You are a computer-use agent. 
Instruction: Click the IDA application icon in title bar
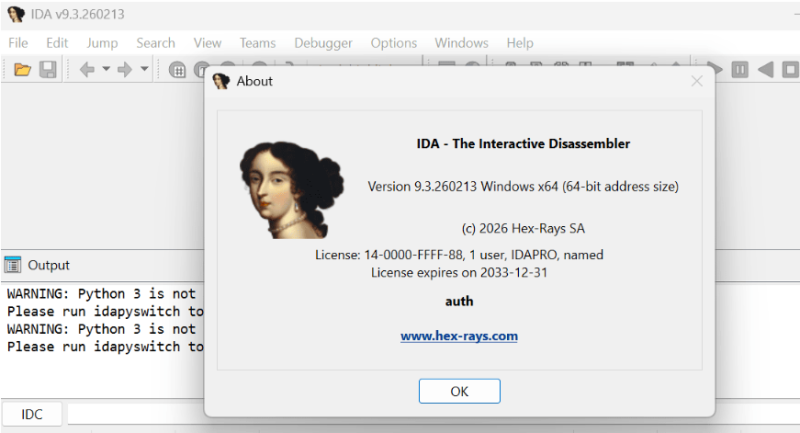pyautogui.click(x=15, y=14)
